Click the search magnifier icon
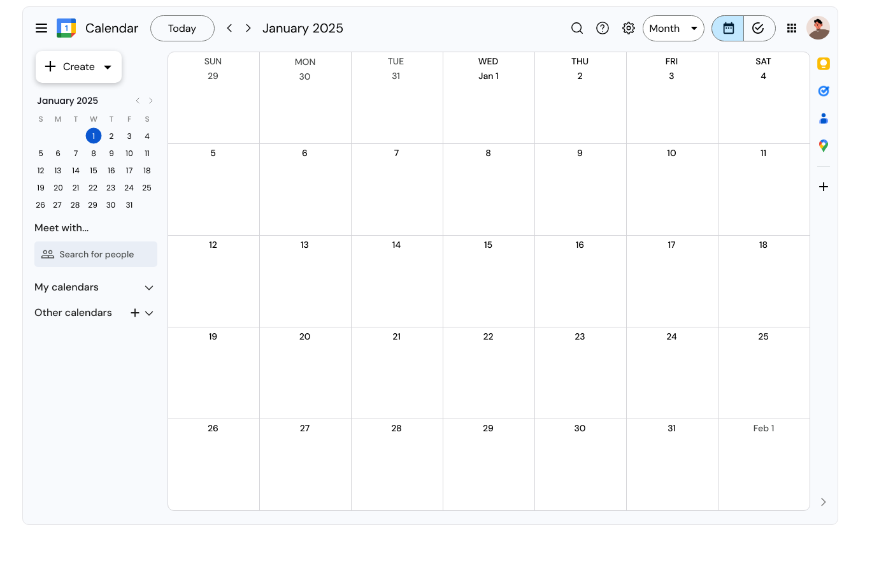The image size is (879, 588). click(577, 28)
